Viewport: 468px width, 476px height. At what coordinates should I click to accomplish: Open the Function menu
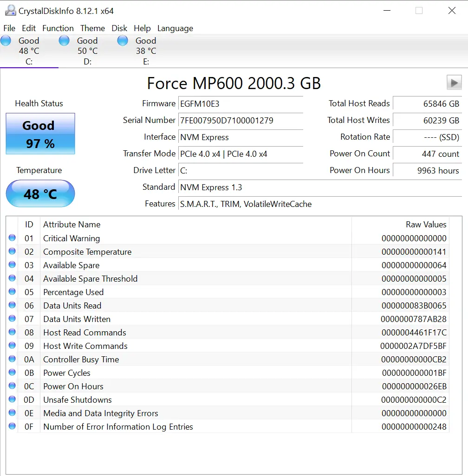[58, 28]
